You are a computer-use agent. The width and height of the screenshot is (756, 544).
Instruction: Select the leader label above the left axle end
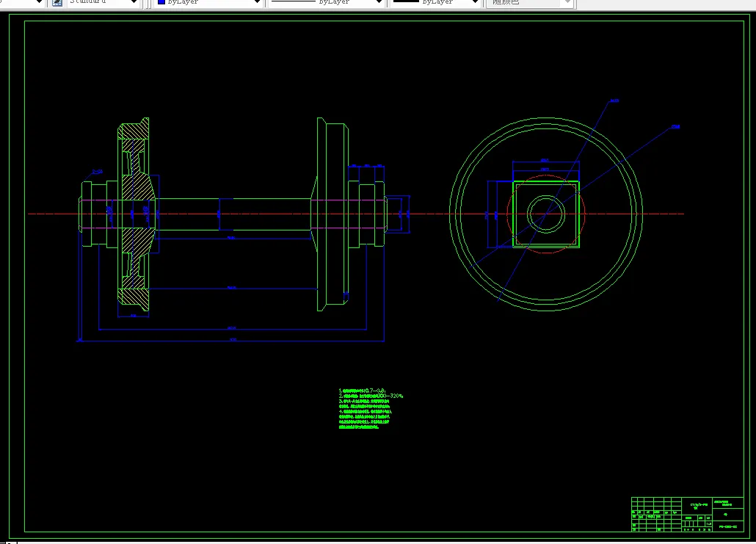pyautogui.click(x=97, y=172)
